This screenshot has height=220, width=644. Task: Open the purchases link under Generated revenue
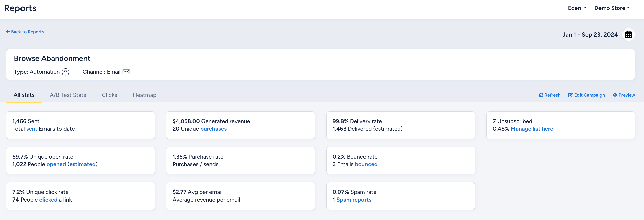coord(213,129)
